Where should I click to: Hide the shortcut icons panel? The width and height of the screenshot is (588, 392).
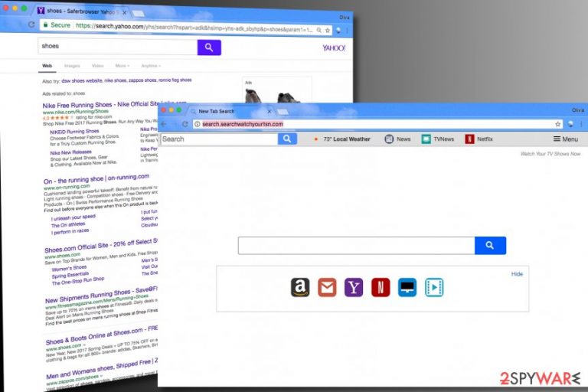pos(517,274)
